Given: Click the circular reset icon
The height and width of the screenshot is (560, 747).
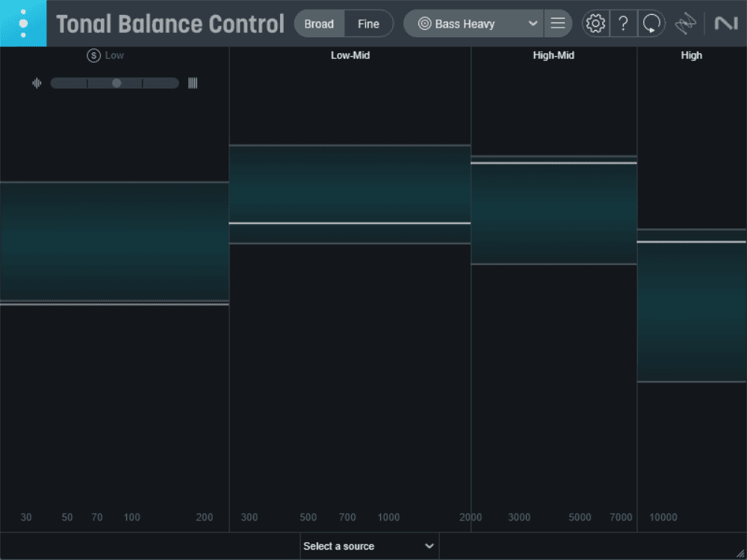Looking at the screenshot, I should pos(651,23).
